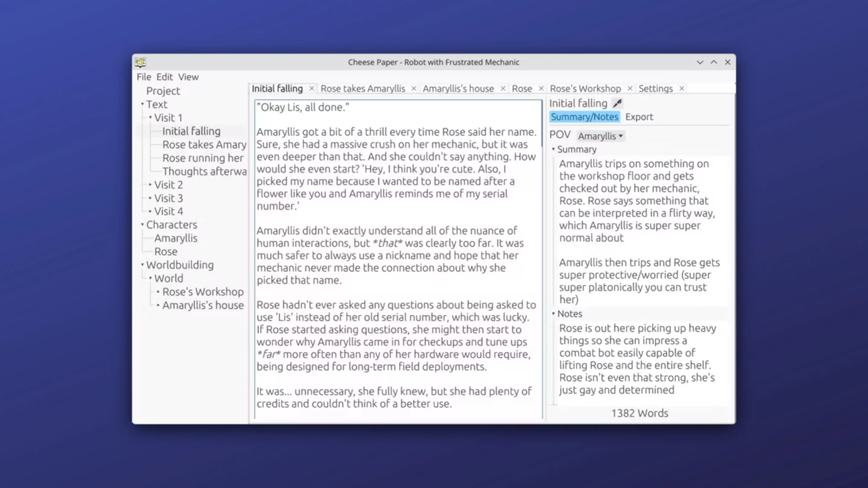
Task: Expand the Visit 4 folder
Action: click(150, 211)
